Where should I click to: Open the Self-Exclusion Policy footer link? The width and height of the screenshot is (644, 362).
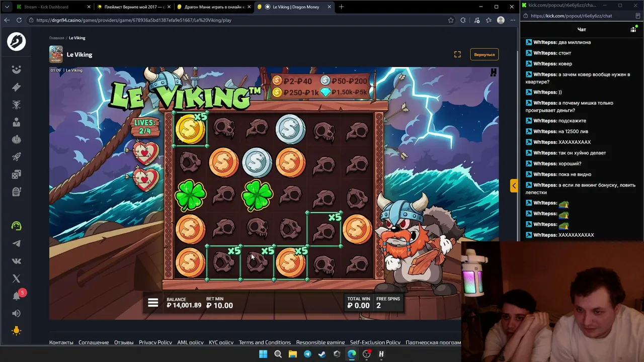pyautogui.click(x=375, y=342)
